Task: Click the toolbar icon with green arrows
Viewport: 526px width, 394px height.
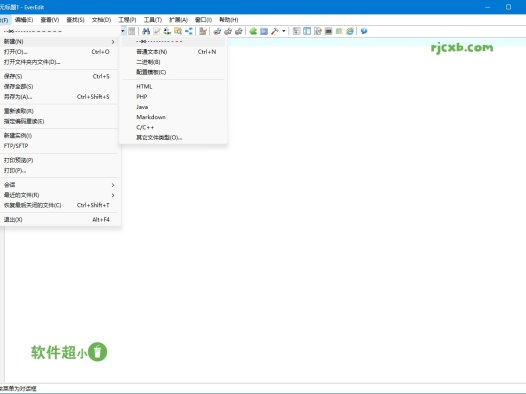Action: pos(167,31)
